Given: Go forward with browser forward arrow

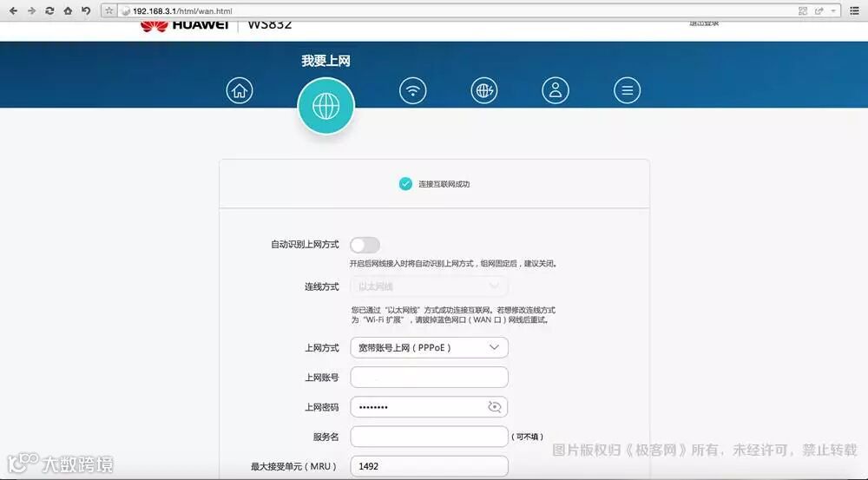Looking at the screenshot, I should pos(31,10).
